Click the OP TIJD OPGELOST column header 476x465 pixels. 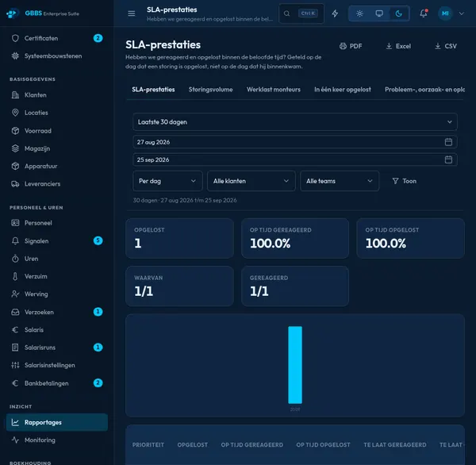click(x=323, y=444)
